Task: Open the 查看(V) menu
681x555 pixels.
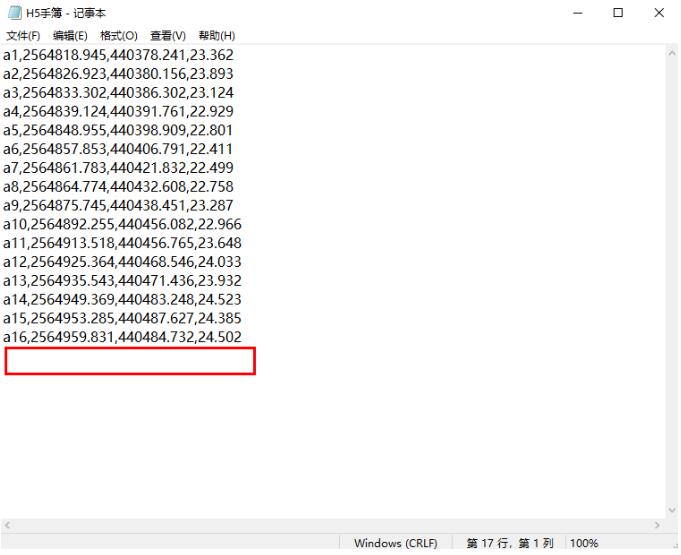Action: (168, 36)
